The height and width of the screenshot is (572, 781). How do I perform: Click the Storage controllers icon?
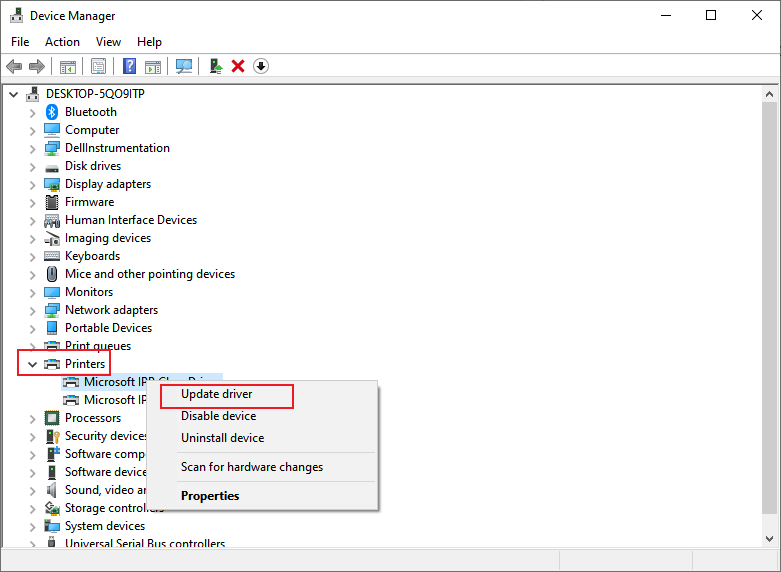(x=52, y=508)
